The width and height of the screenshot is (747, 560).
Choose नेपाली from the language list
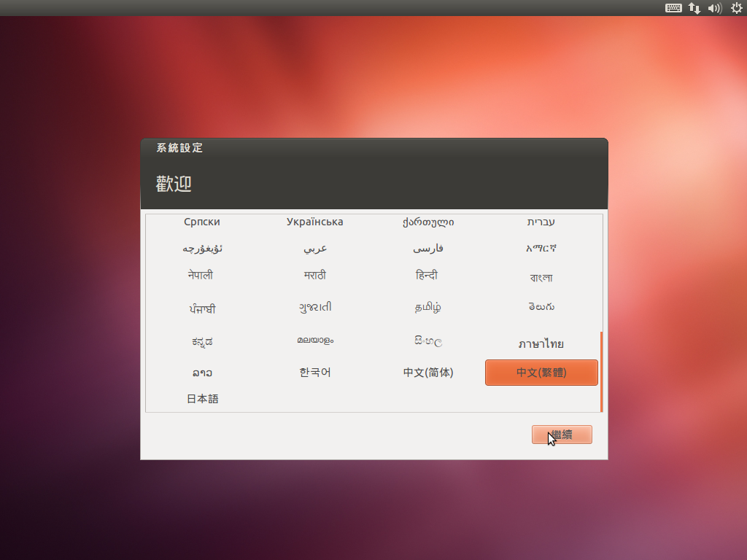pyautogui.click(x=201, y=276)
